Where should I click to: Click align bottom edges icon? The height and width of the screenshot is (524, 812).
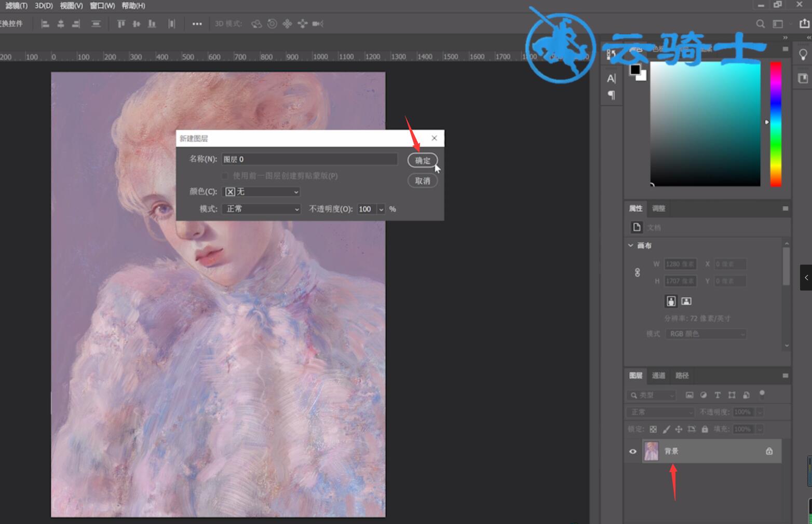point(152,24)
